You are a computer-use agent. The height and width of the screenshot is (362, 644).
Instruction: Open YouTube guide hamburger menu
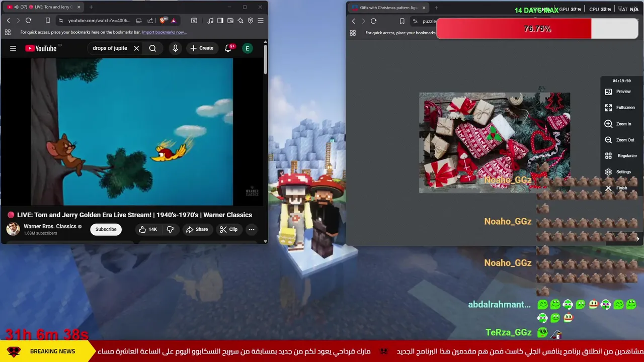pyautogui.click(x=13, y=48)
